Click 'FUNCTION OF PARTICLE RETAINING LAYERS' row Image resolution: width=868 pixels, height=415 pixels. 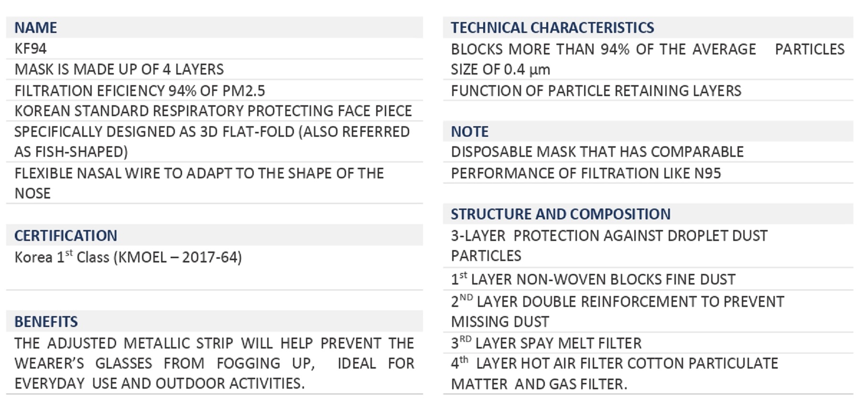click(x=596, y=91)
